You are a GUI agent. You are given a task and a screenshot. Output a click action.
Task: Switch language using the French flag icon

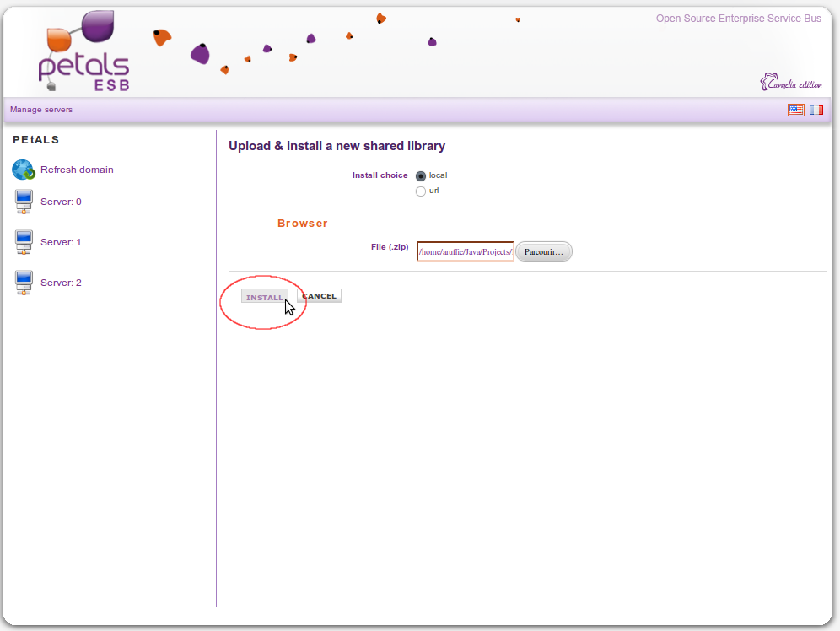pos(816,110)
